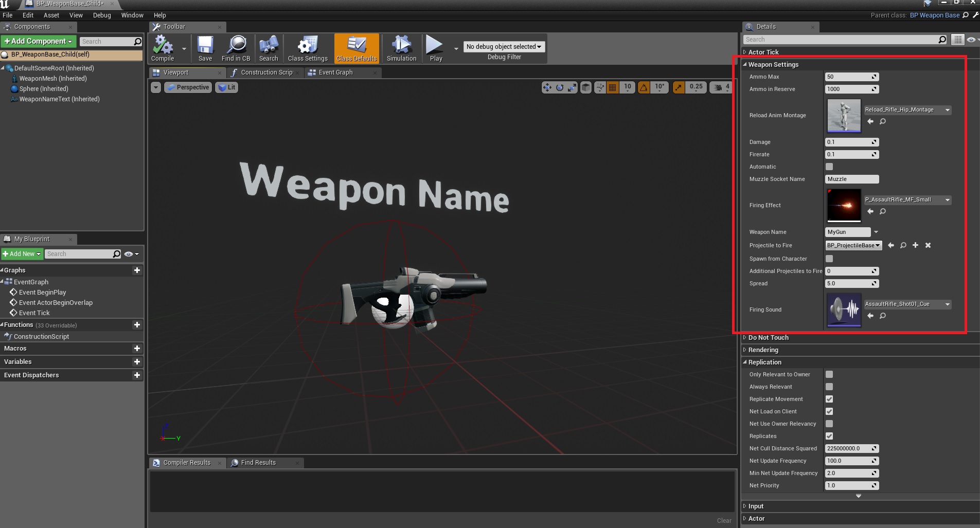The width and height of the screenshot is (980, 528).
Task: Toggle Spawn from Character checkbox
Action: pos(829,259)
